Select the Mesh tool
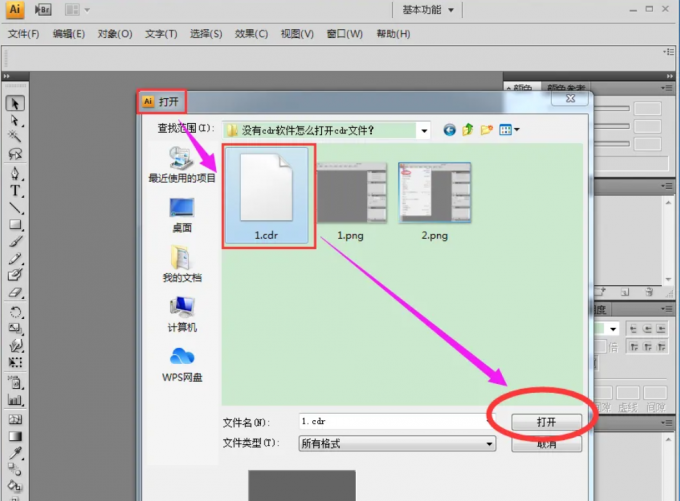This screenshot has height=501, width=680. point(15,419)
